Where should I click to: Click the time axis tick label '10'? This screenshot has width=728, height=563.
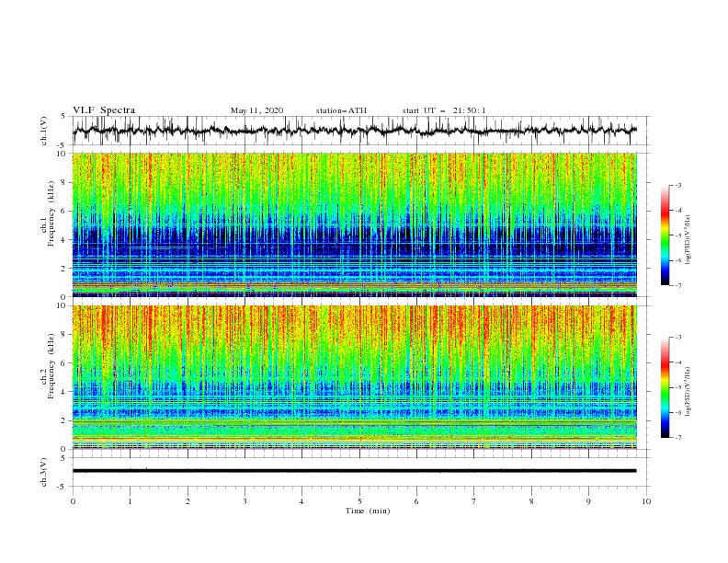pyautogui.click(x=646, y=501)
